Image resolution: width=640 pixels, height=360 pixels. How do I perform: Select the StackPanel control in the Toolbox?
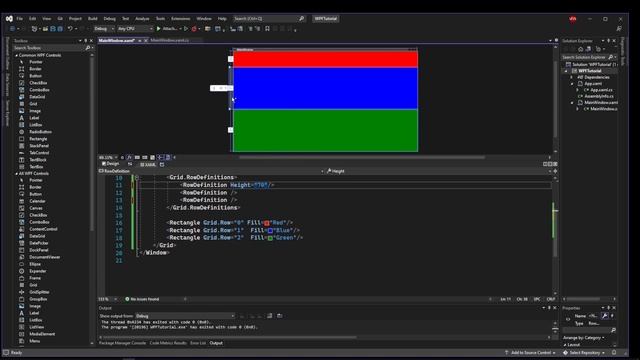click(x=39, y=146)
